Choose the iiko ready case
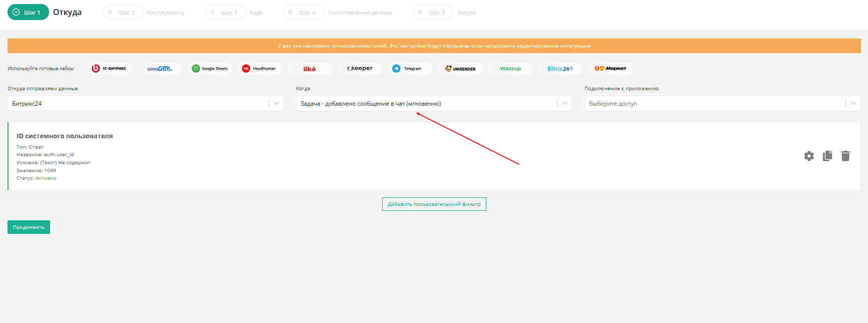This screenshot has width=868, height=323. [x=310, y=69]
